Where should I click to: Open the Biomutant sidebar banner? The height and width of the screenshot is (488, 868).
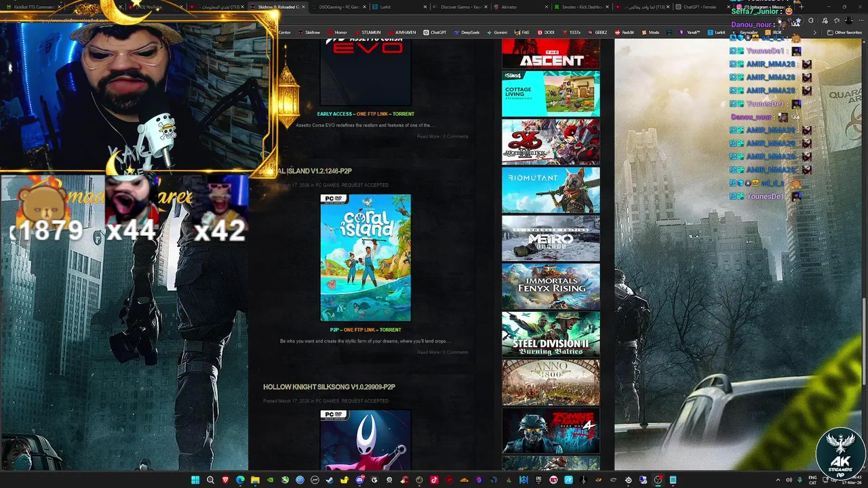(x=551, y=190)
